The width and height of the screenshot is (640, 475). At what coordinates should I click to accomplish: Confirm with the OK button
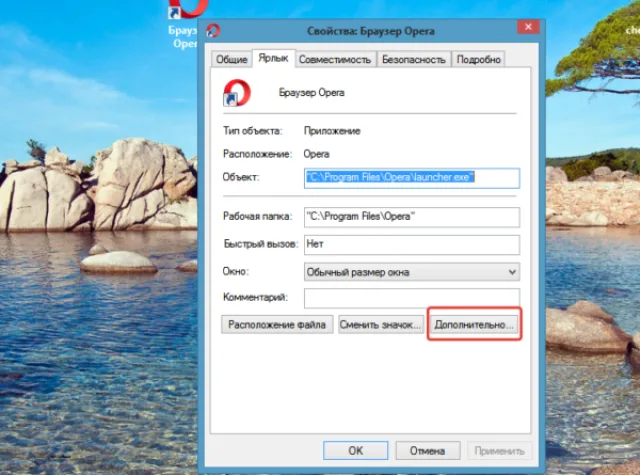356,451
